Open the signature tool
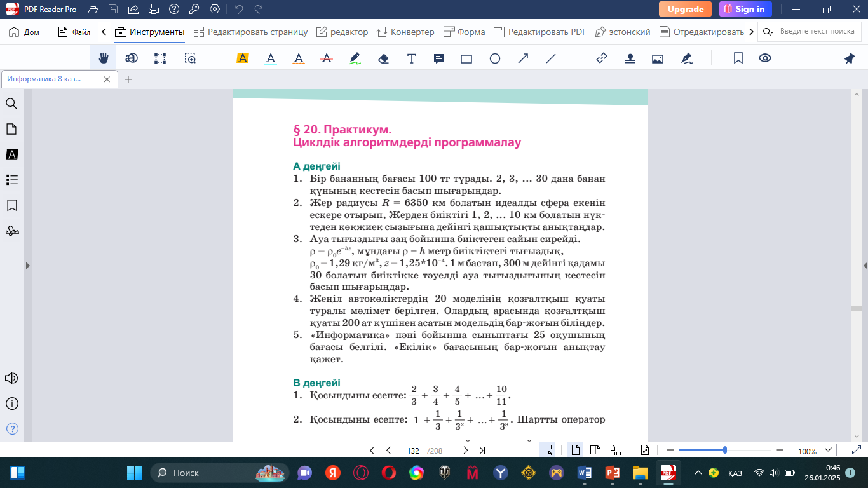This screenshot has height=488, width=868. (686, 58)
